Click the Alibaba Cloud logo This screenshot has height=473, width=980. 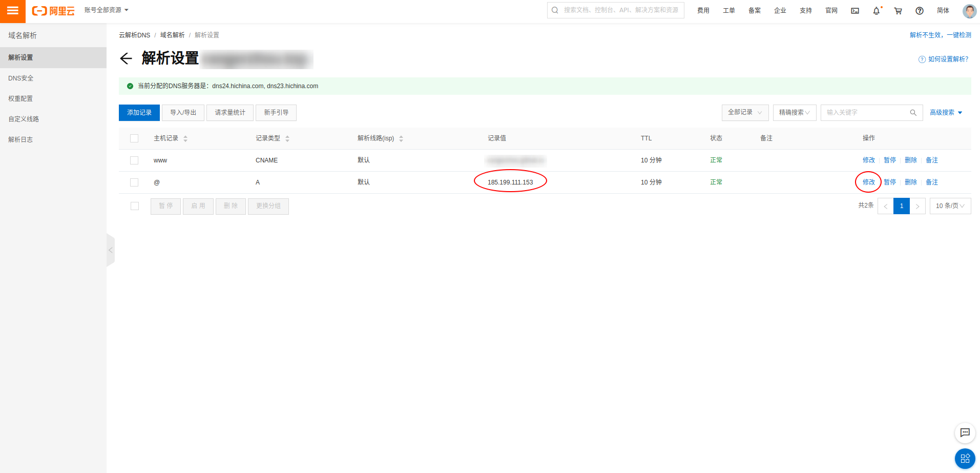click(53, 11)
